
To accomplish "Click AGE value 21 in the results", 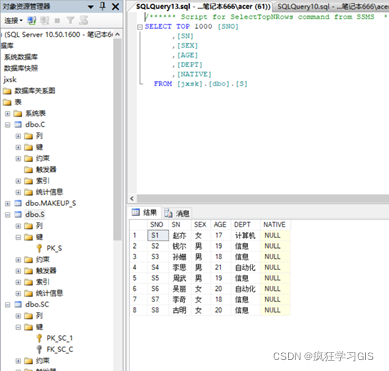I will tap(221, 267).
